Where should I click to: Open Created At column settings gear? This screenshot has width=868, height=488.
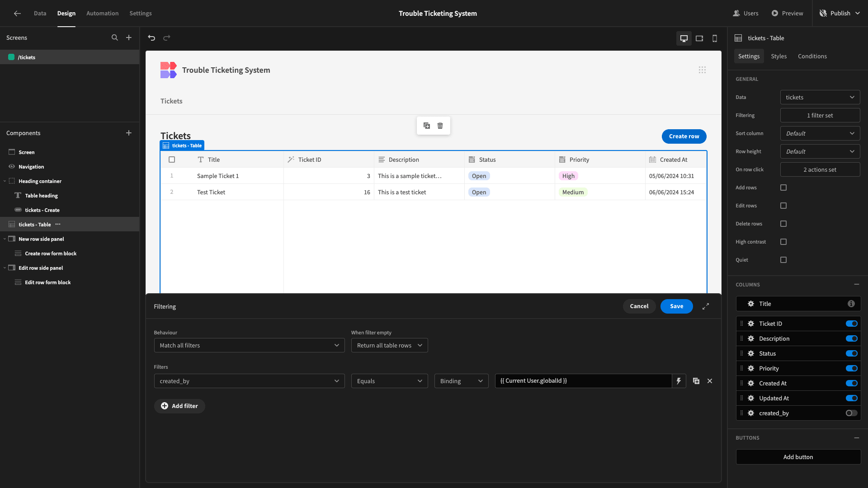[751, 383]
